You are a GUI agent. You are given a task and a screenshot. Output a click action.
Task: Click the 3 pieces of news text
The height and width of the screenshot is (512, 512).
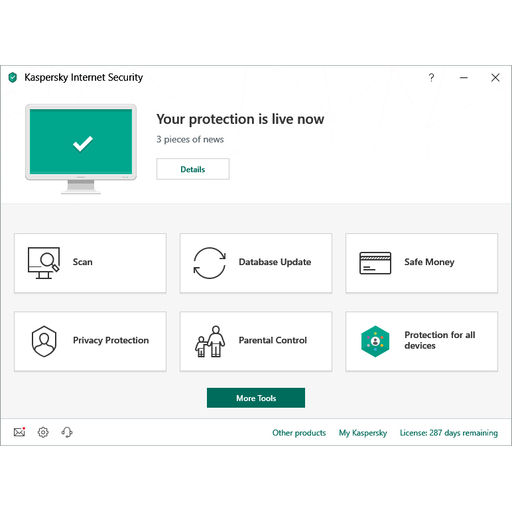pyautogui.click(x=190, y=139)
